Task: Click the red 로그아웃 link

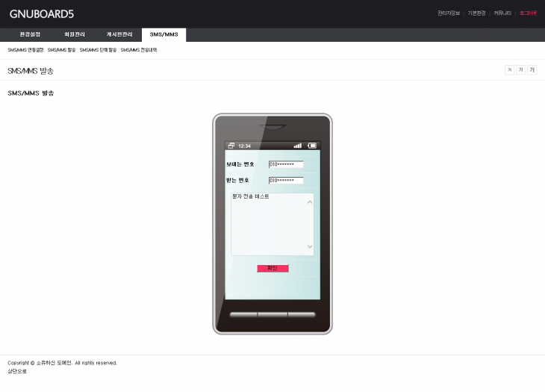Action: tap(528, 13)
